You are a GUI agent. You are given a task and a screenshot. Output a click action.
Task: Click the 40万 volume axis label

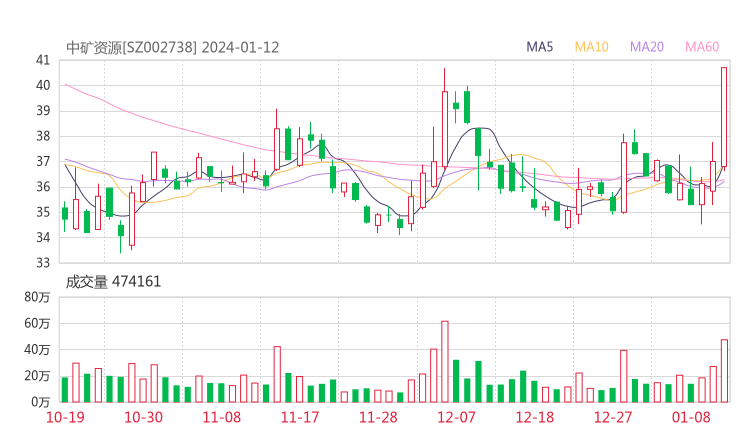(x=37, y=350)
